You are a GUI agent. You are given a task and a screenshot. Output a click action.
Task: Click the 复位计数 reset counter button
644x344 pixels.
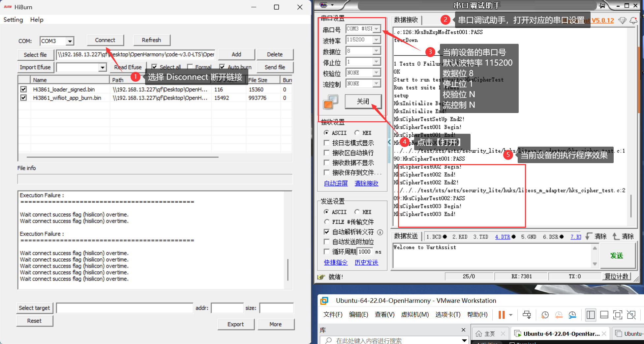click(x=616, y=276)
